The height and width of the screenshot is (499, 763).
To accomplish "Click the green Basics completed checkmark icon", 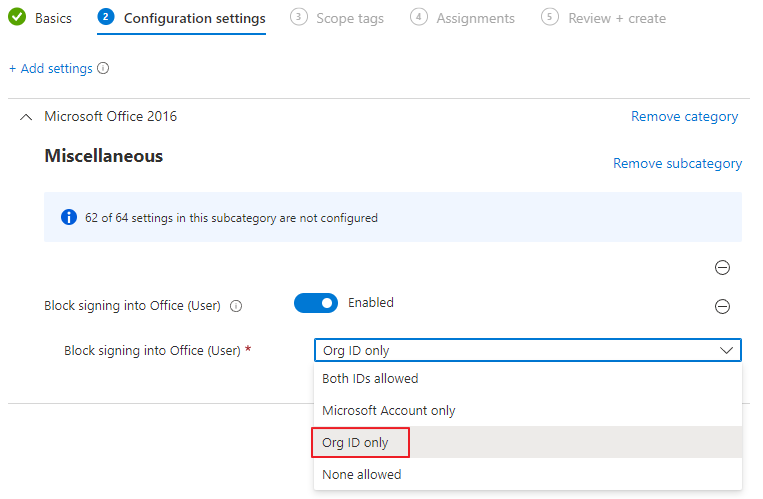I will (x=18, y=17).
